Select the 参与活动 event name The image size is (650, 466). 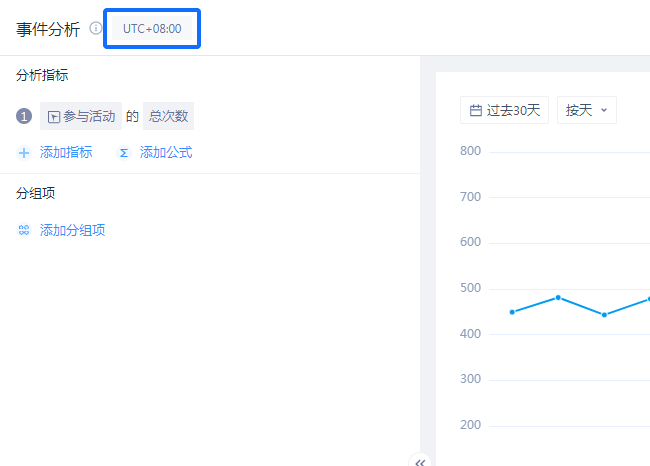[x=88, y=117]
